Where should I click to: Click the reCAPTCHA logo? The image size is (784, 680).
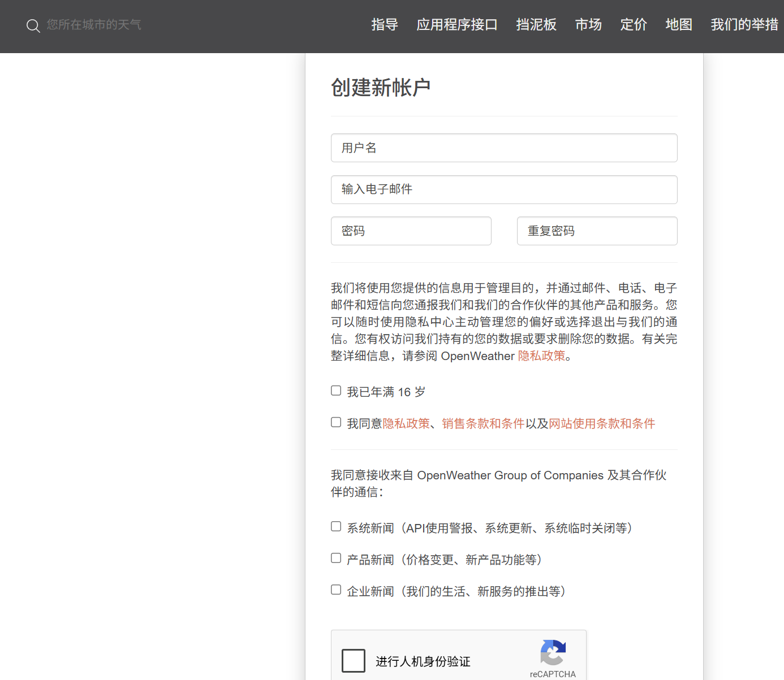coord(553,655)
